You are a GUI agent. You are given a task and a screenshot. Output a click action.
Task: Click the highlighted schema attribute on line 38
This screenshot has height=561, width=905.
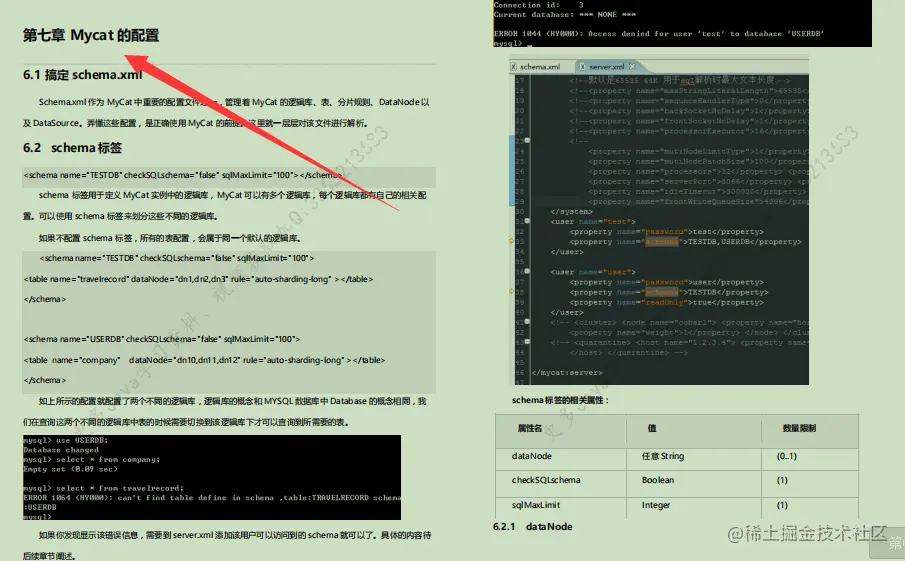point(661,292)
